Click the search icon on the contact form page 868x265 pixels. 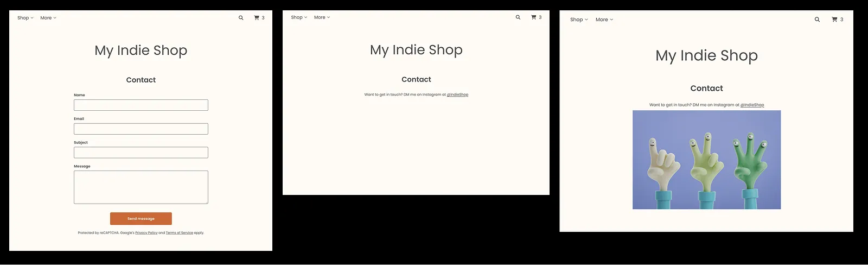(241, 18)
